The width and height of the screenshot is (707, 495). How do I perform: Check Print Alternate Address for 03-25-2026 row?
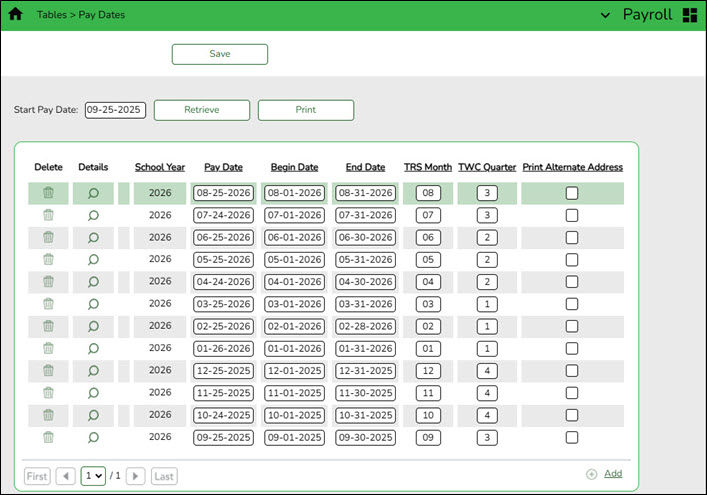572,304
